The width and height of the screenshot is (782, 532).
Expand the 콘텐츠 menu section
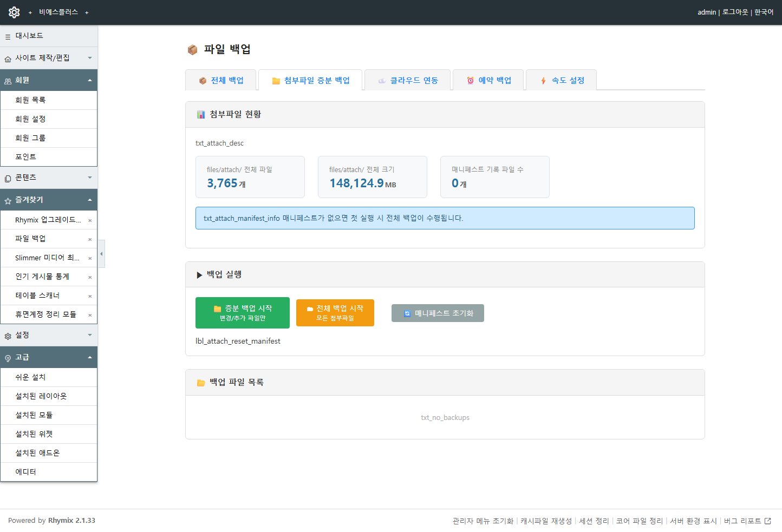coord(90,178)
